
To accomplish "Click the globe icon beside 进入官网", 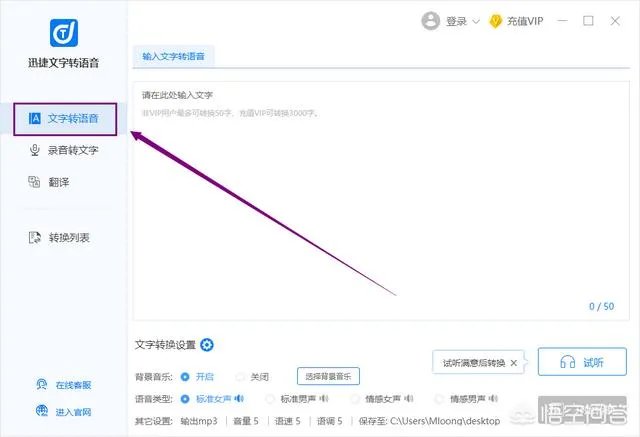I will (42, 411).
